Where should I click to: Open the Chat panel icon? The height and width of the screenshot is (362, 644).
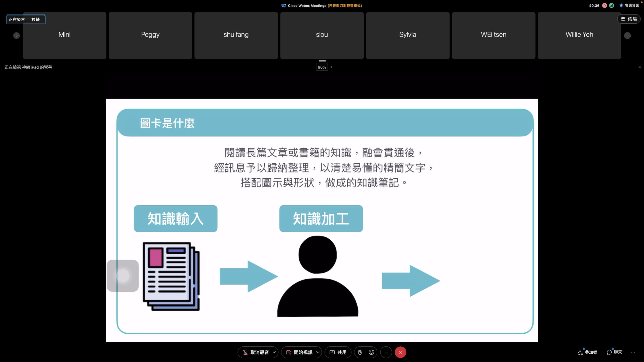tap(614, 352)
